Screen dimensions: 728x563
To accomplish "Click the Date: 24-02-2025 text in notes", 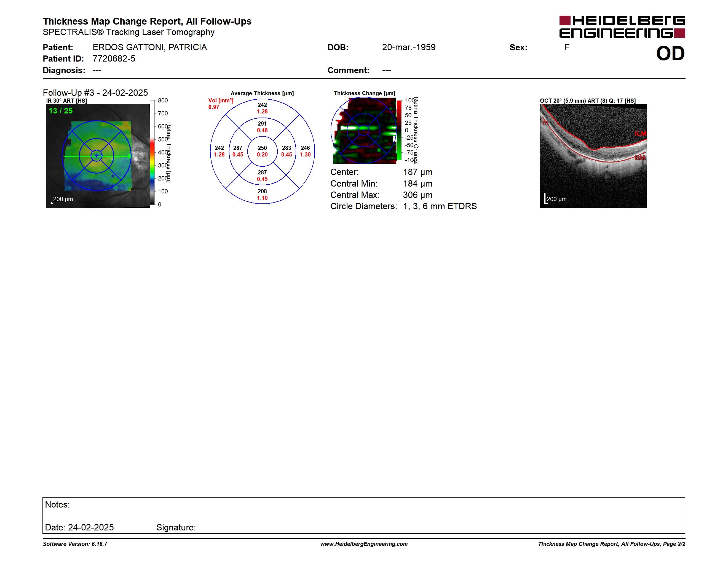I will pyautogui.click(x=79, y=527).
